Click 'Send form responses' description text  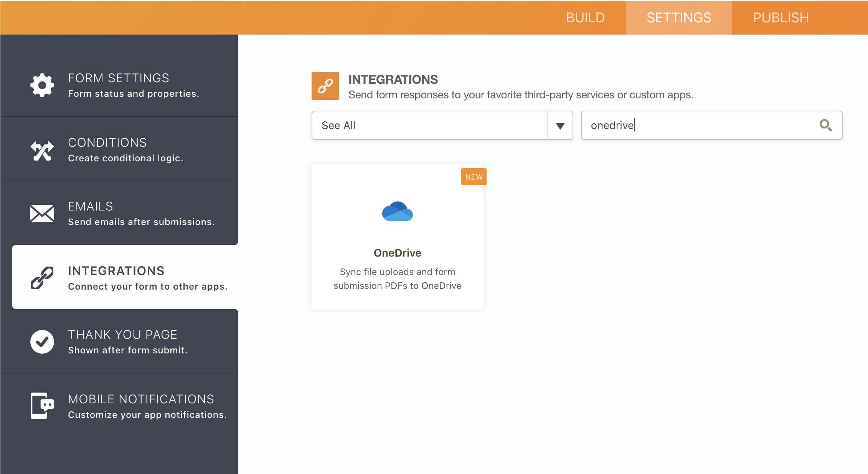pyautogui.click(x=521, y=95)
